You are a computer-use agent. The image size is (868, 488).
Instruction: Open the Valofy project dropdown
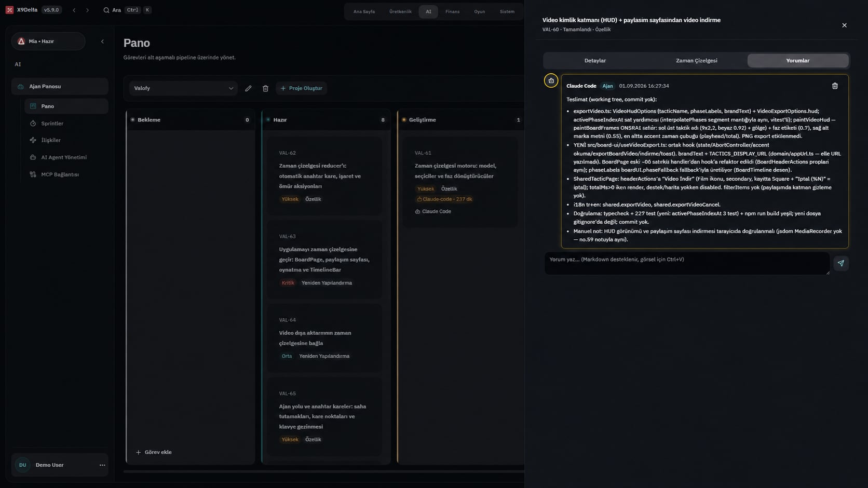click(183, 88)
